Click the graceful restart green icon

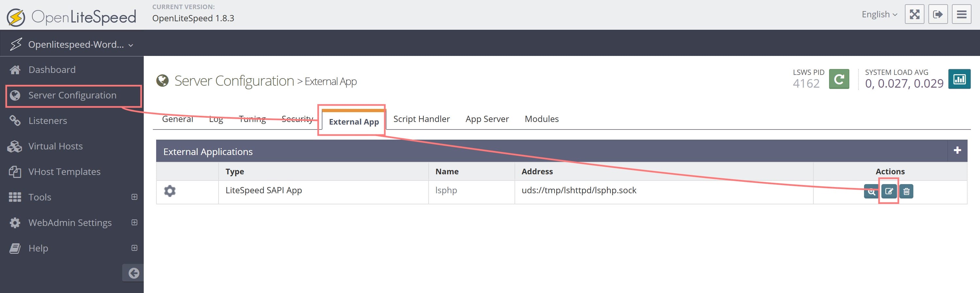839,79
